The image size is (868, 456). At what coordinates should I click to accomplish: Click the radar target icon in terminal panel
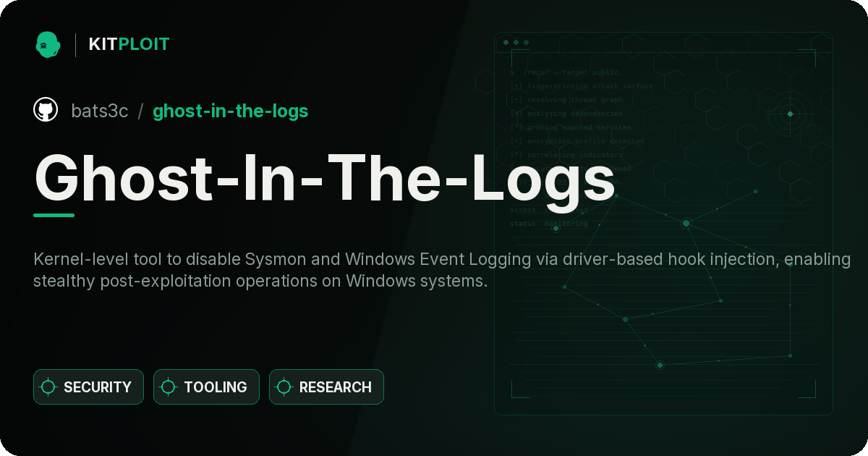(x=790, y=114)
